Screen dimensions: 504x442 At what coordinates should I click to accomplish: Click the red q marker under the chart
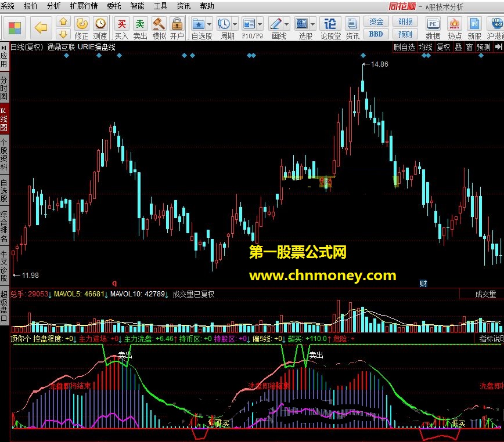click(114, 283)
